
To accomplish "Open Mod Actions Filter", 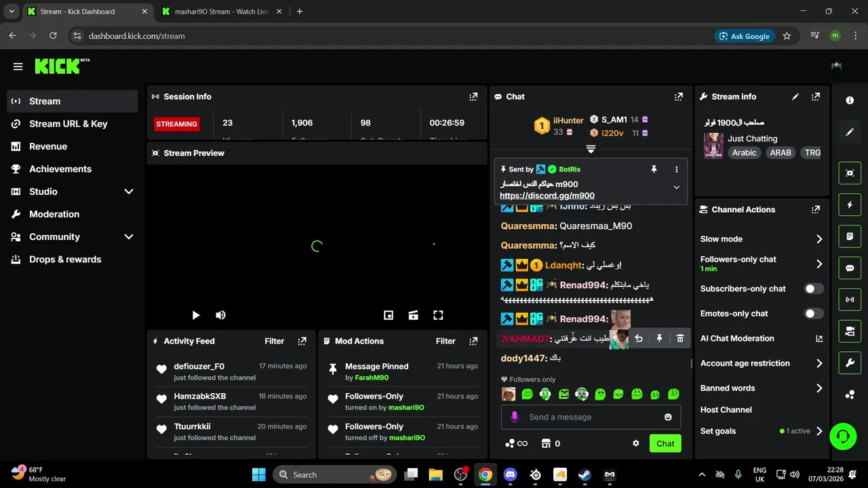I will tap(446, 341).
